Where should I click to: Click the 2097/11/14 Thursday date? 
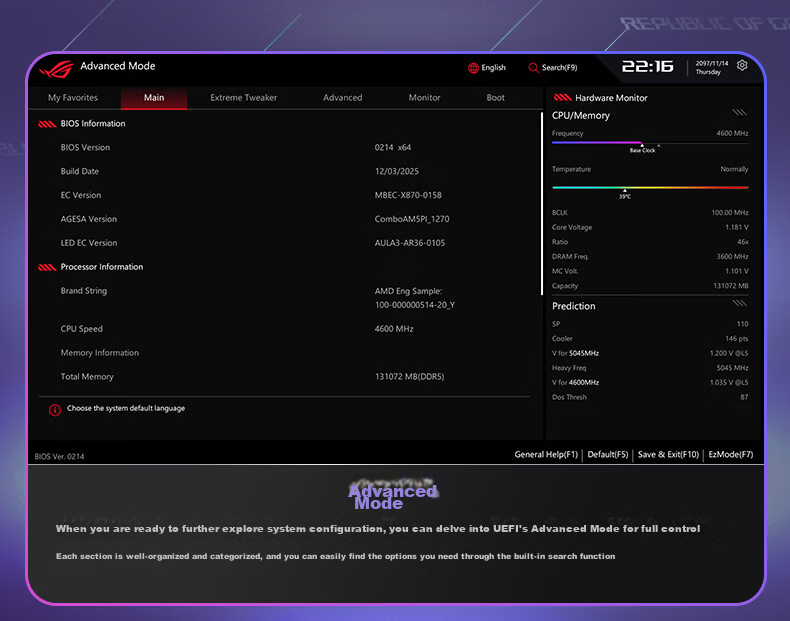tap(711, 67)
